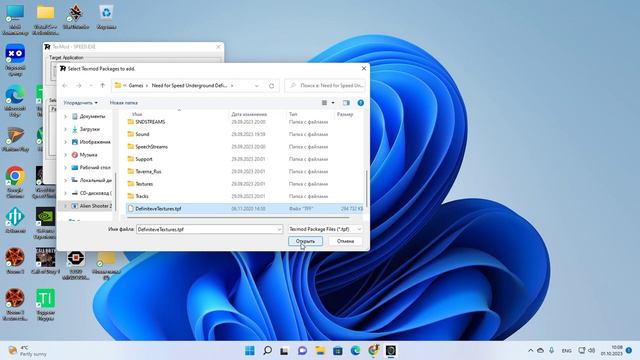Open recent locations dropdown arrow
Viewport: 640px width, 360px height.
point(91,86)
